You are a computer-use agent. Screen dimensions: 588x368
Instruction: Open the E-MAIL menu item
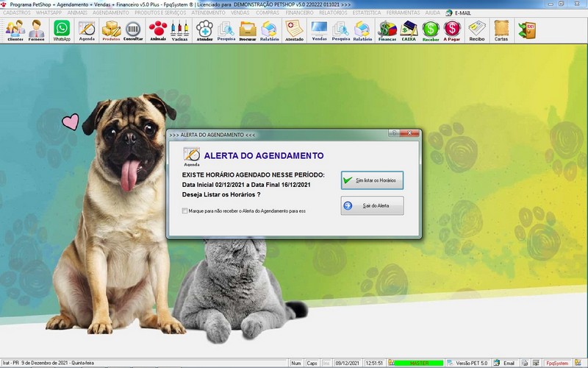pos(458,13)
